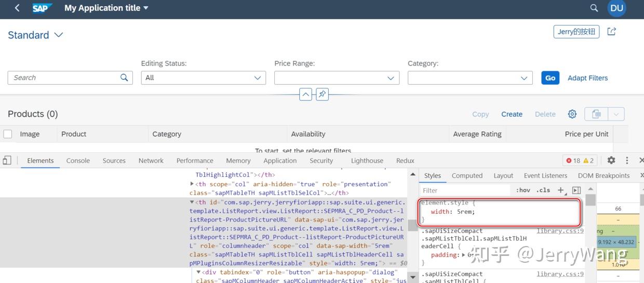Viewport: 644px width, 283px height.
Task: Click the Go button
Action: click(550, 78)
